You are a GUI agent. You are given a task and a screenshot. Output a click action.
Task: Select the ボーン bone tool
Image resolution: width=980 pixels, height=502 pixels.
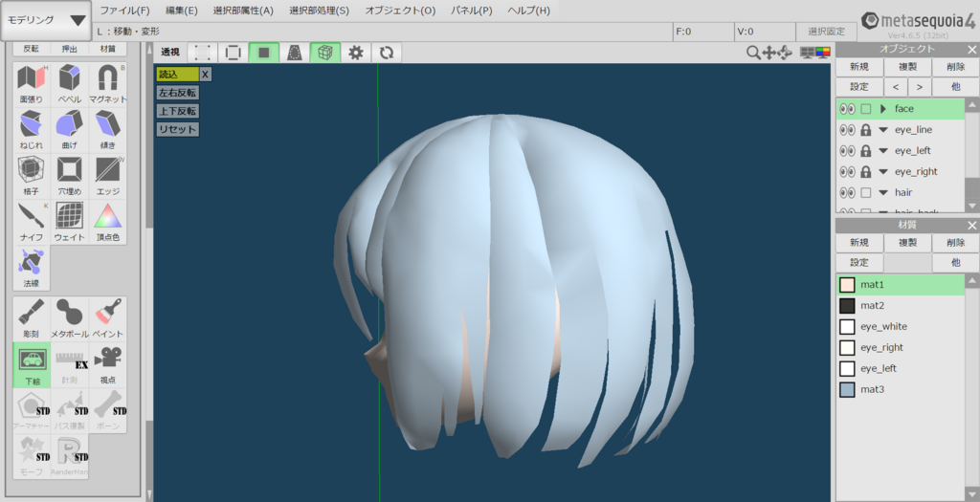tap(107, 411)
